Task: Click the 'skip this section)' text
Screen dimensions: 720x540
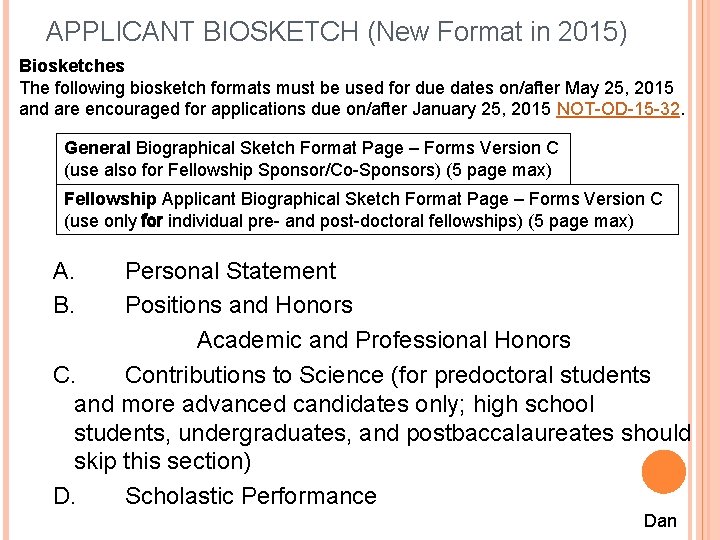Action: pos(162,462)
